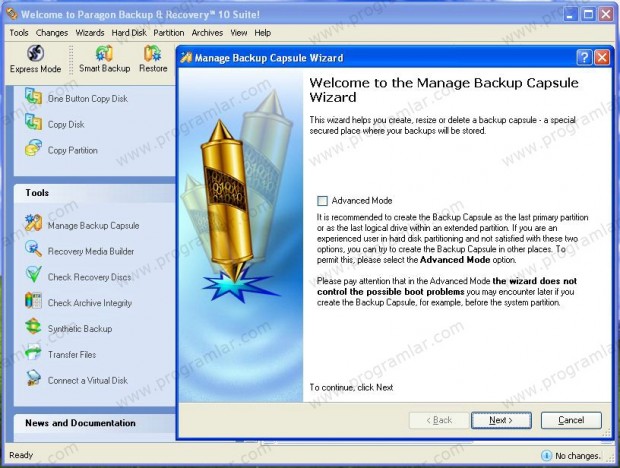Close the wizard with the red X

602,58
